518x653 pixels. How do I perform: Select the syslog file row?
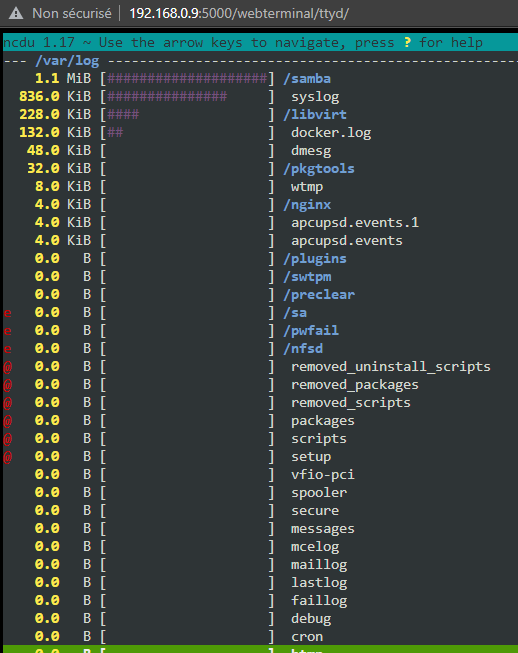(x=260, y=97)
